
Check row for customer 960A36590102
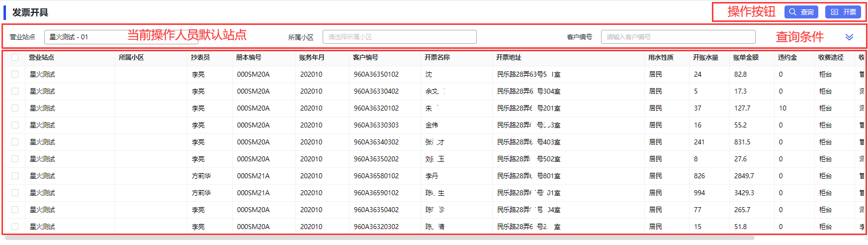(15, 193)
